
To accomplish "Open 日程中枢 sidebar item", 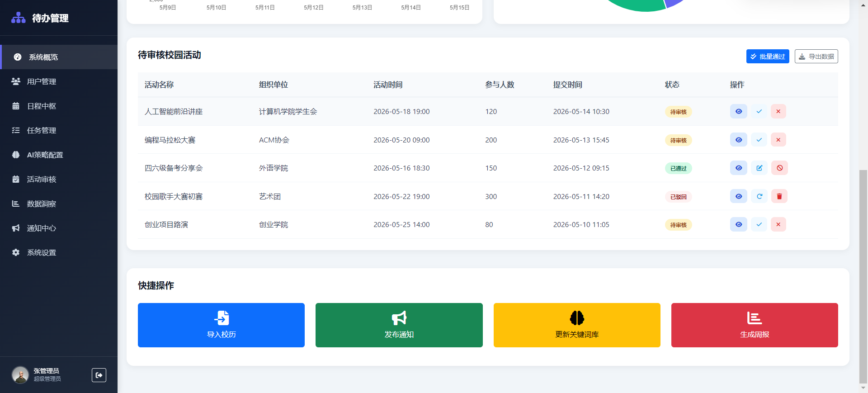I will click(x=59, y=106).
